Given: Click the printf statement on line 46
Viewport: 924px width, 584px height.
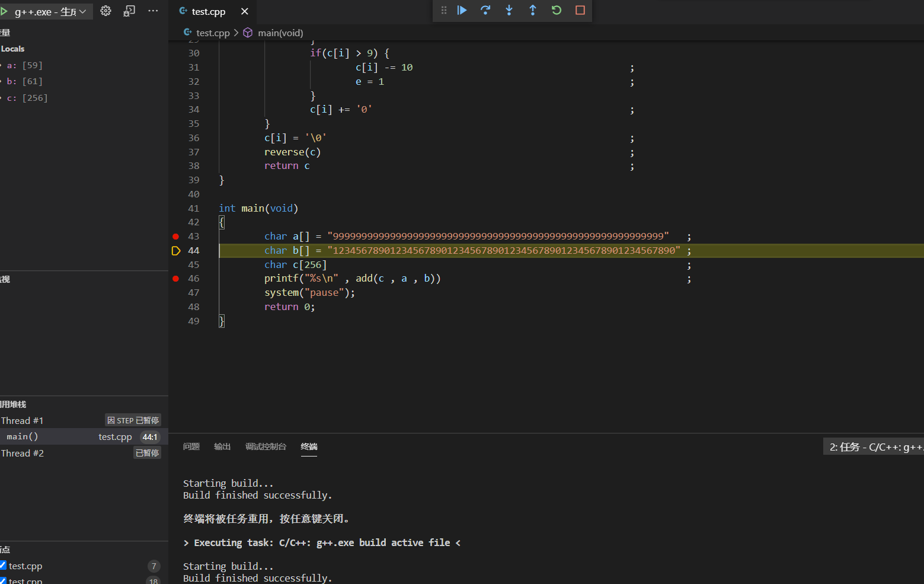Looking at the screenshot, I should [x=353, y=278].
